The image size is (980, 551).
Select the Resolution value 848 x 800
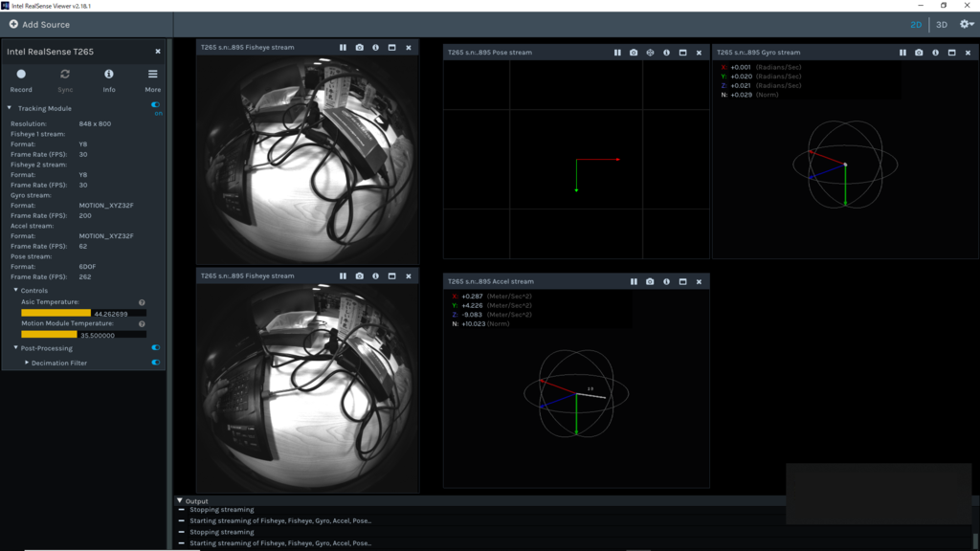95,123
